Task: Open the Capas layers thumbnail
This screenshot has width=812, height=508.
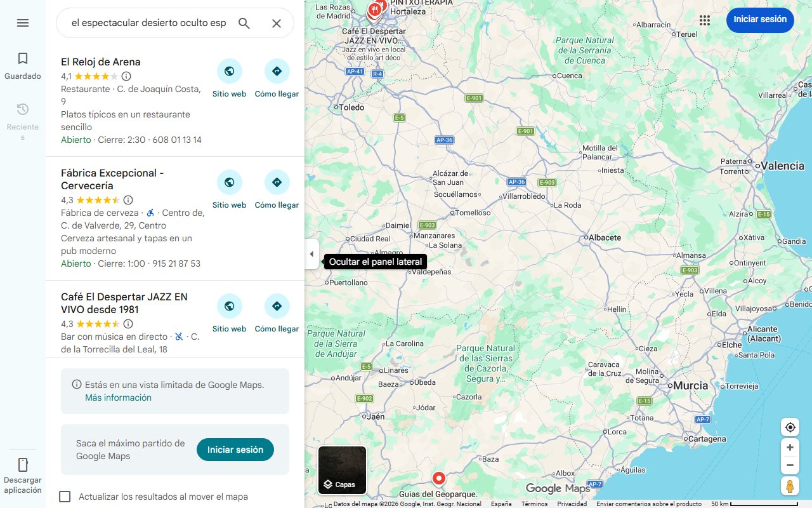Action: (342, 470)
